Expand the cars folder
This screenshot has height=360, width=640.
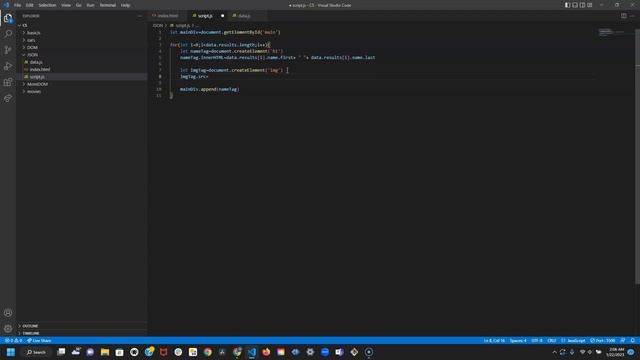(x=82, y=40)
